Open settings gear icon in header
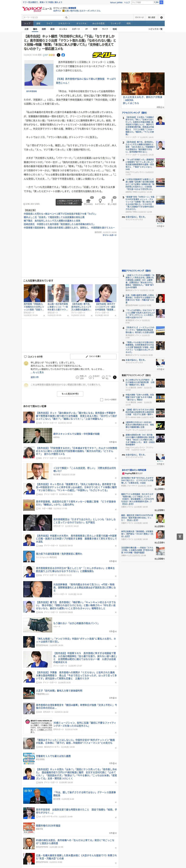The width and height of the screenshot is (186, 868). pyautogui.click(x=161, y=18)
